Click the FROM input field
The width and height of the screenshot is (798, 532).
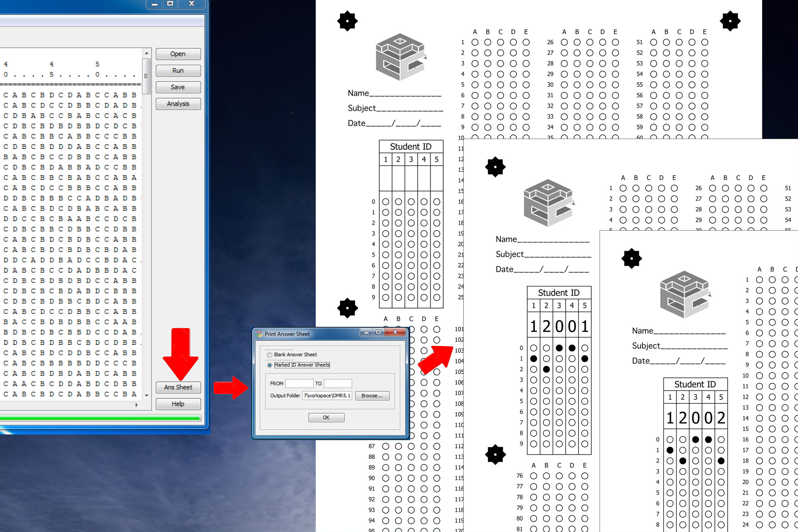[x=299, y=383]
